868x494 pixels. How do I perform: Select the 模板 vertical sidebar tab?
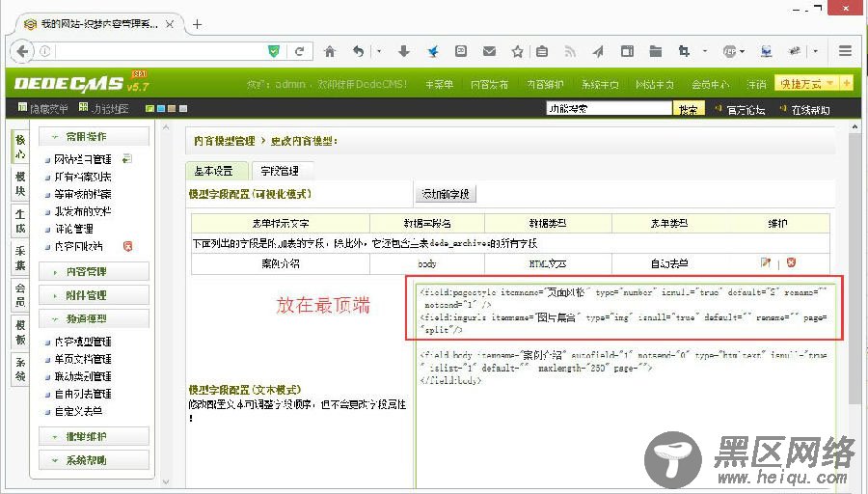[x=20, y=332]
